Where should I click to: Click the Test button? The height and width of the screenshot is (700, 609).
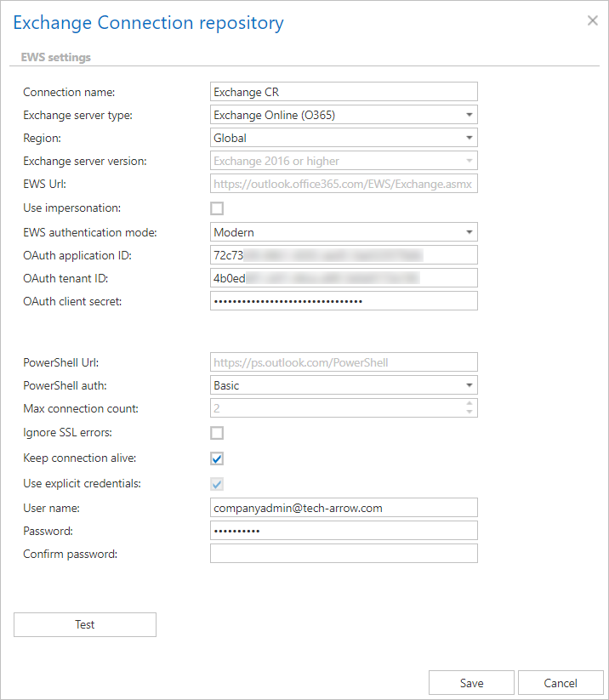[85, 624]
